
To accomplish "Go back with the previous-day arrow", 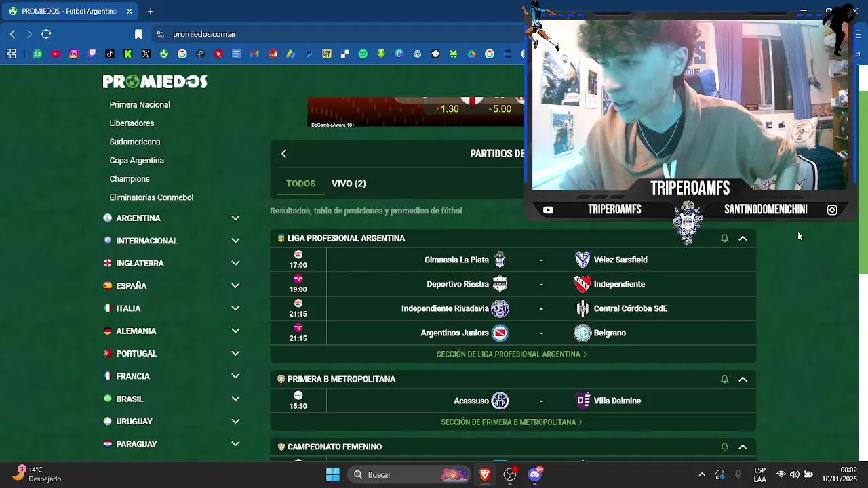I will (284, 154).
